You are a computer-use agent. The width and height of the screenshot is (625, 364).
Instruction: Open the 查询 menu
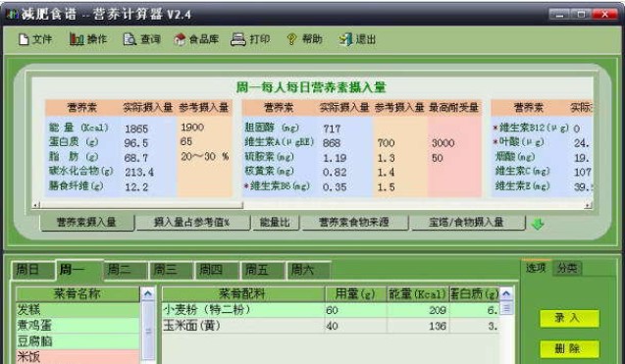tap(142, 39)
